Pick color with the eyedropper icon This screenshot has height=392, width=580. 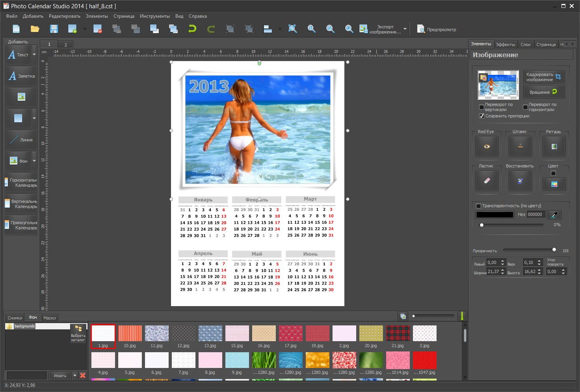point(554,215)
